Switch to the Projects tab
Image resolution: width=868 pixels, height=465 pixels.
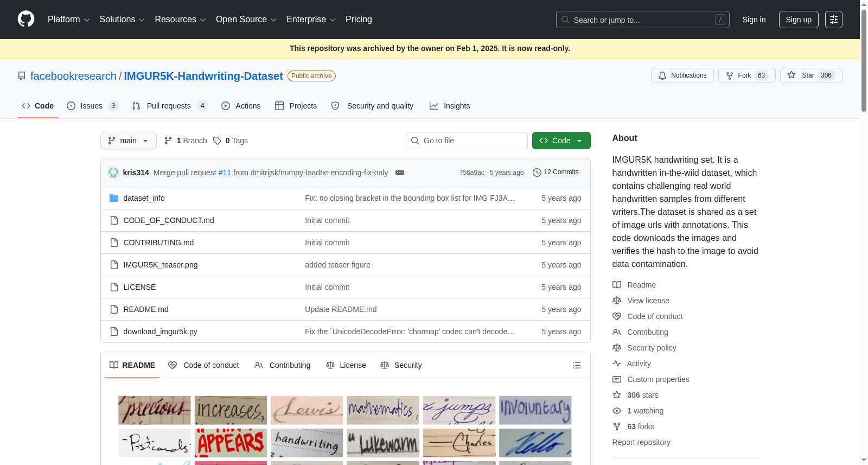click(296, 106)
